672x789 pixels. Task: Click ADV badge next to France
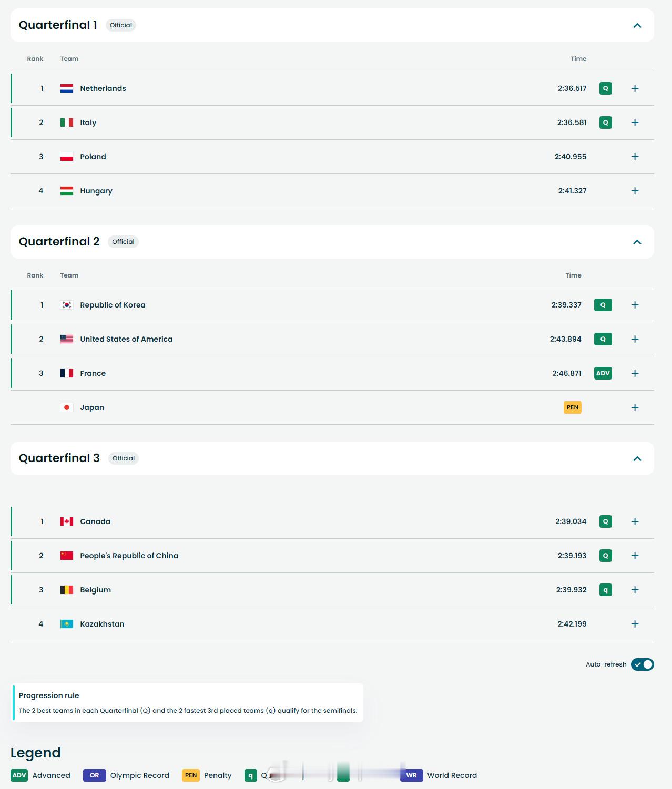coord(603,373)
